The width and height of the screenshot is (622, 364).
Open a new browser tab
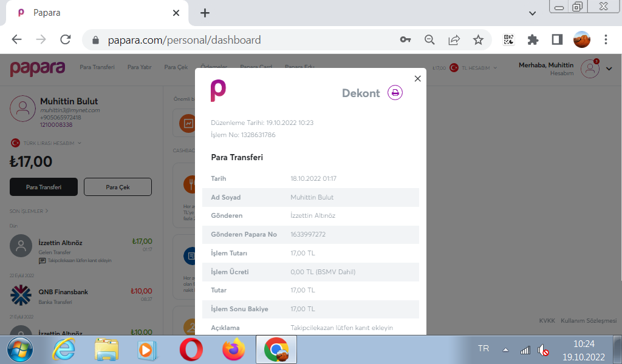[x=205, y=13]
